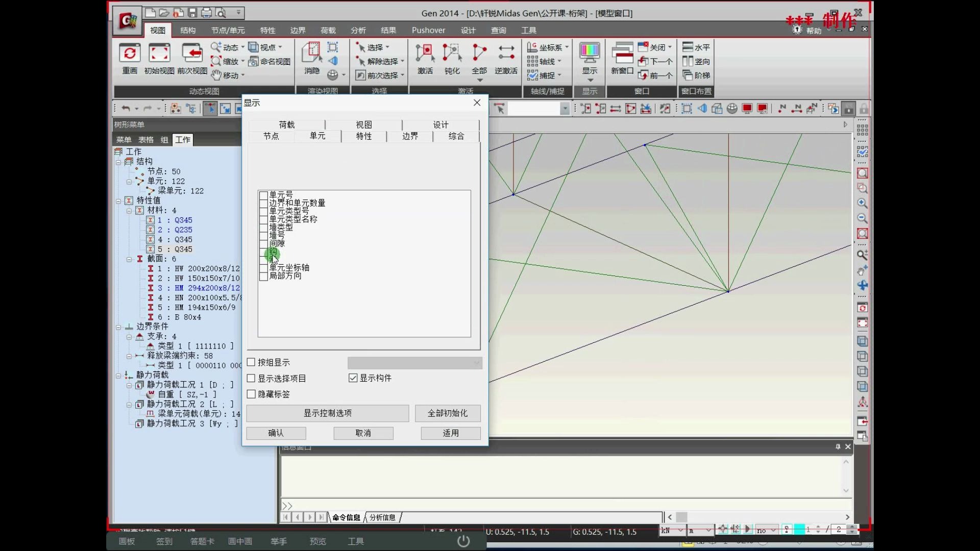Click the message window horizontal scrollbar

tap(682, 517)
